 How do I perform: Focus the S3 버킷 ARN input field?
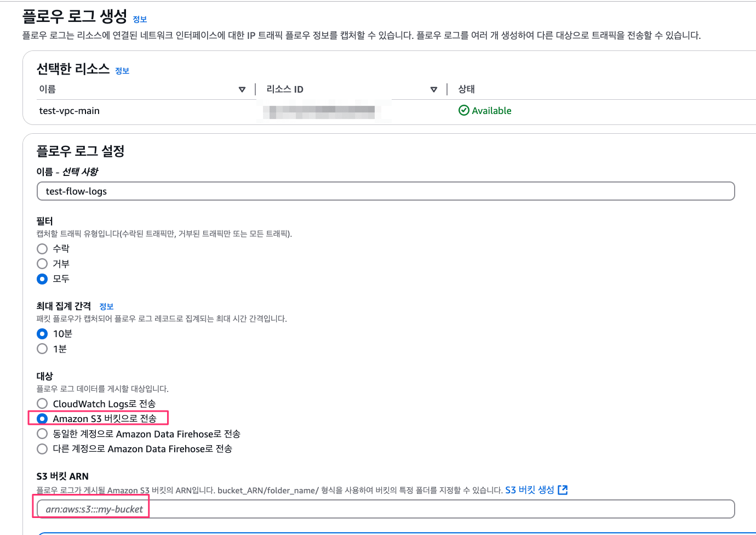click(386, 509)
